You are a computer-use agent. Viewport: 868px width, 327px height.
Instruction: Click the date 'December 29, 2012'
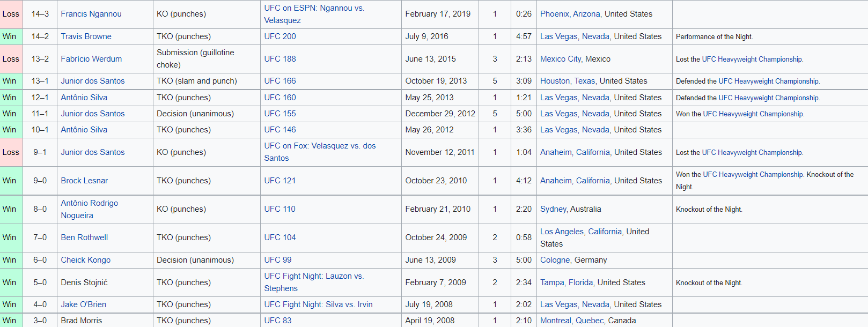(x=440, y=114)
